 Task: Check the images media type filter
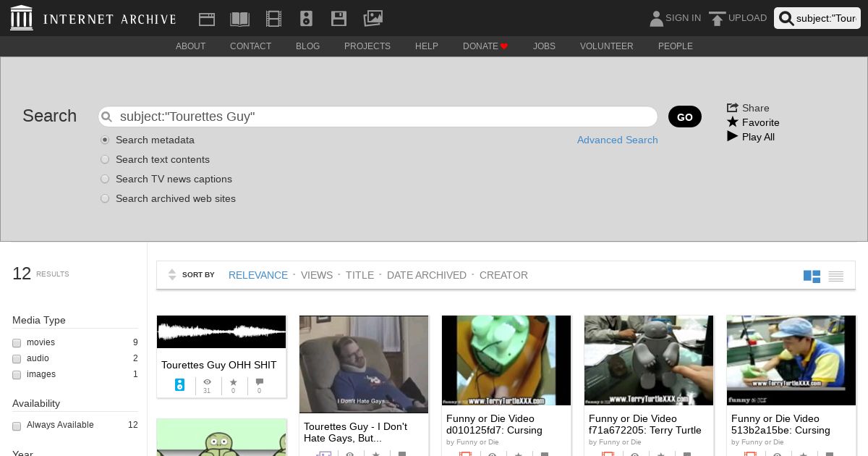[17, 375]
